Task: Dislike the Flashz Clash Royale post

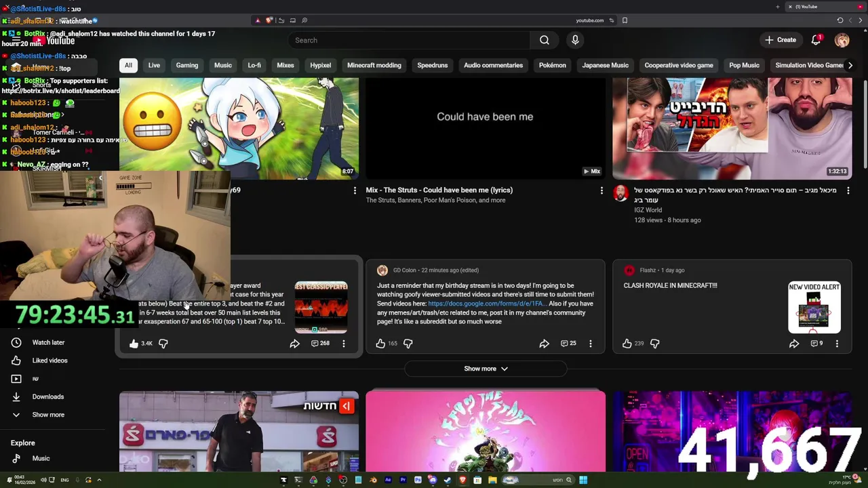Action: coord(654,344)
